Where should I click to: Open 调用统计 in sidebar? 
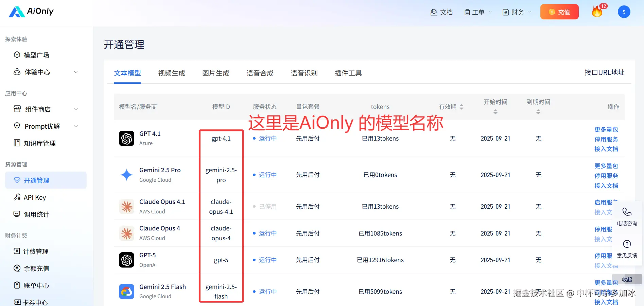[x=36, y=214]
